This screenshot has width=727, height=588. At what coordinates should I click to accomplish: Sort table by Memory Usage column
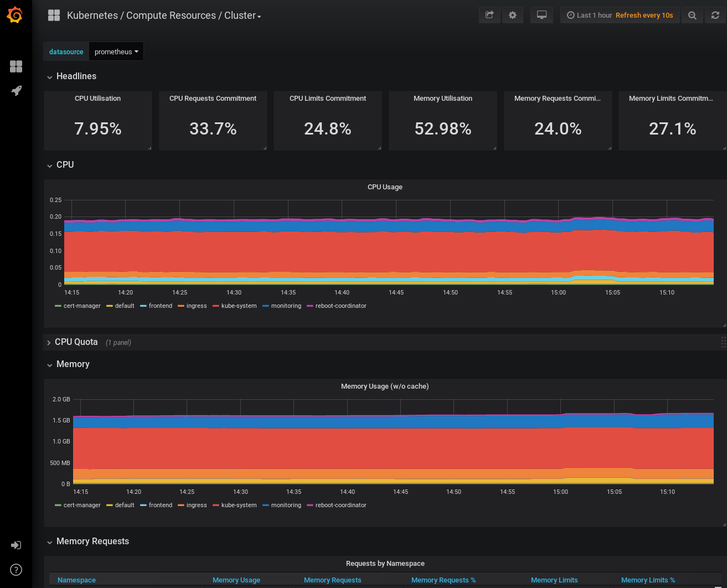[x=236, y=580]
